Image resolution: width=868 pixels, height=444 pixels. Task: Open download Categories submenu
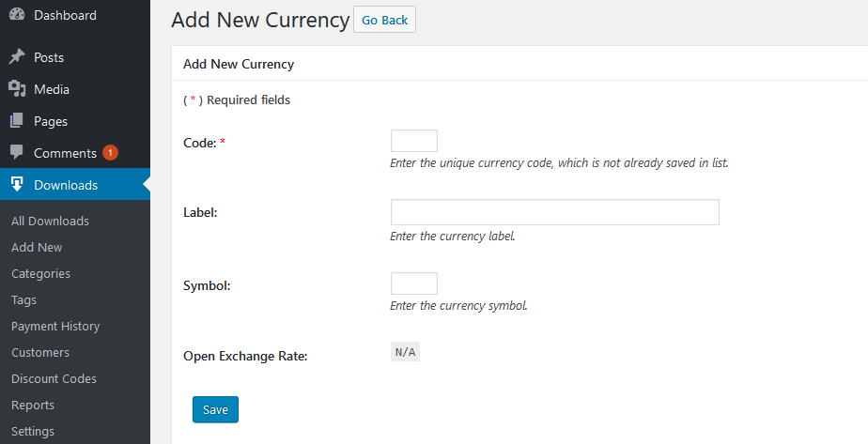click(x=40, y=274)
